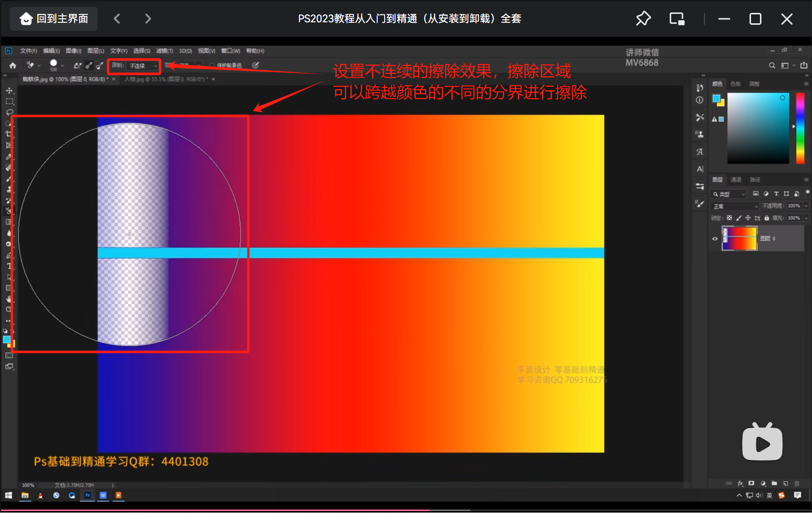
Task: Open Photoshop icon in Windows taskbar
Action: click(x=88, y=495)
